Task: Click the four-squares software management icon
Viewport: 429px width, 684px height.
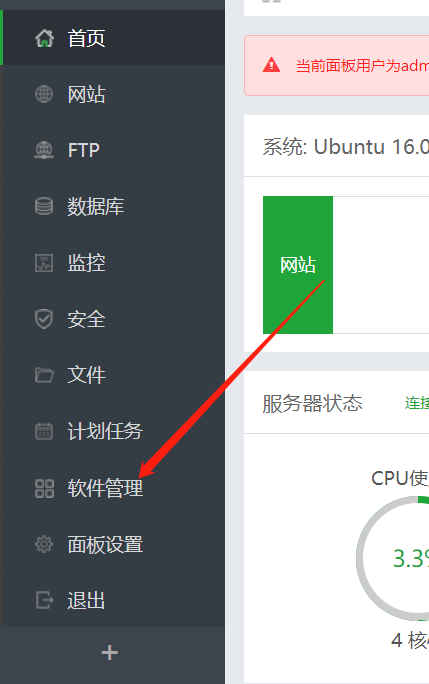Action: [x=44, y=489]
